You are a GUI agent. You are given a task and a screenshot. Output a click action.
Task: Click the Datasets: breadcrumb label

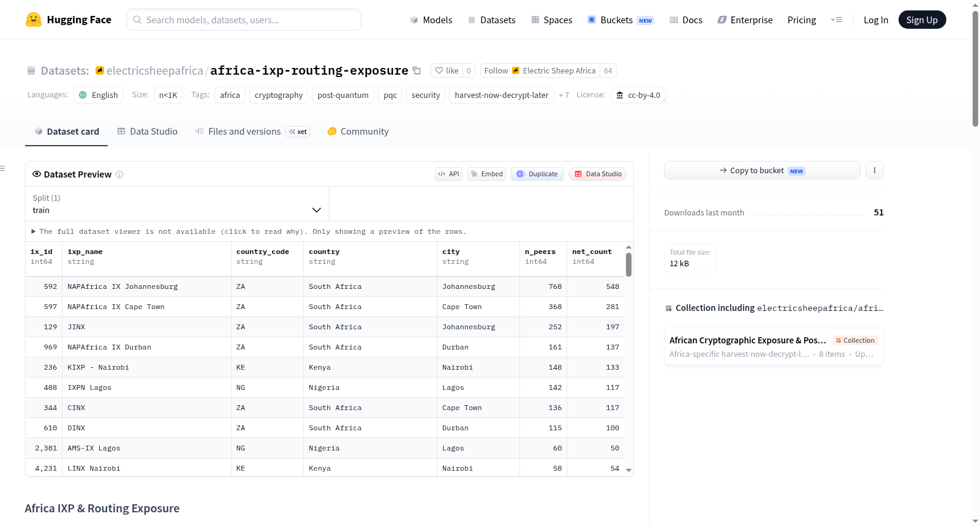pos(65,70)
